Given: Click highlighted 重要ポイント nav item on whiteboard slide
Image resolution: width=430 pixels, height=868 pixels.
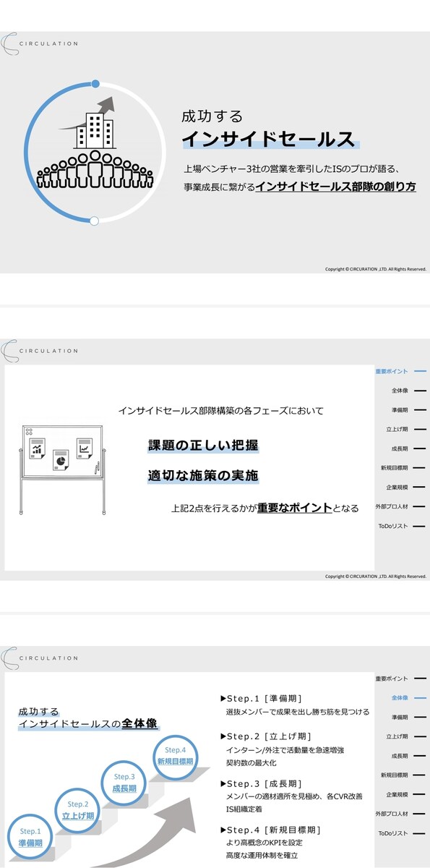Looking at the screenshot, I should click(x=400, y=372).
